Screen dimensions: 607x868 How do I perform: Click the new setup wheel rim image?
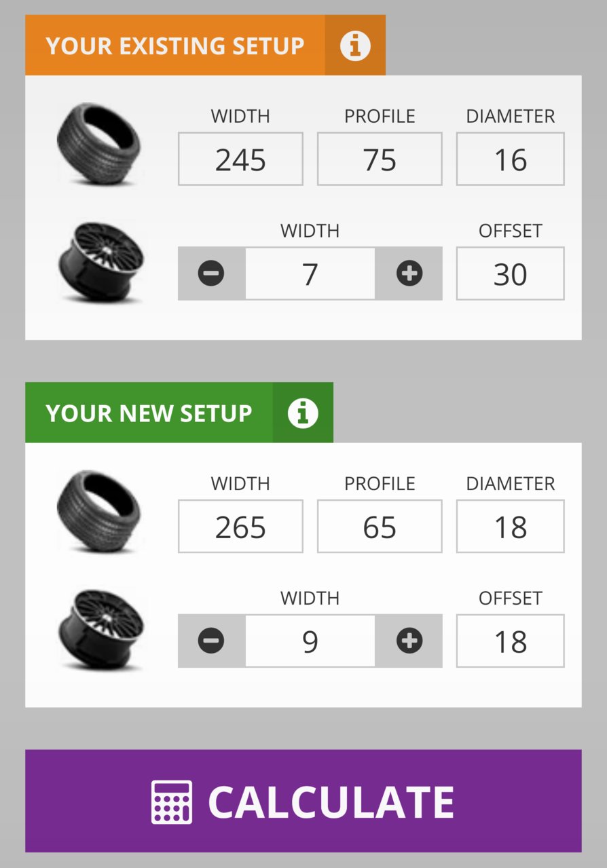[100, 628]
